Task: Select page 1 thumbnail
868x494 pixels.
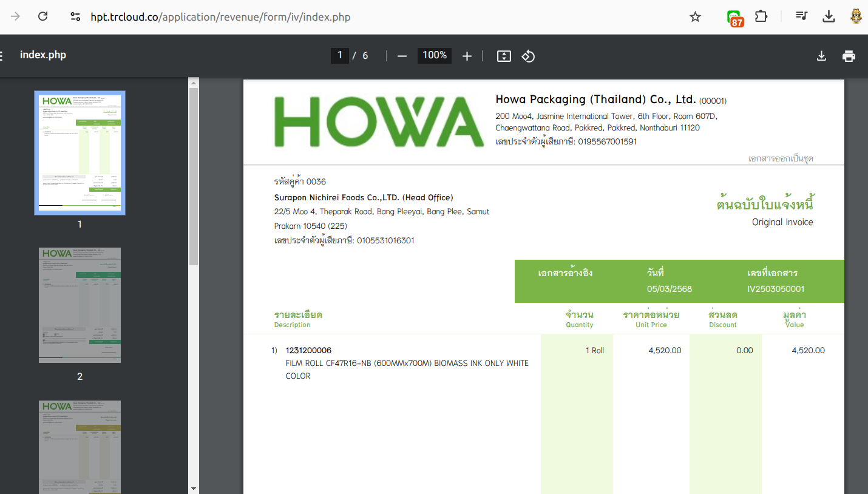Action: click(x=80, y=153)
